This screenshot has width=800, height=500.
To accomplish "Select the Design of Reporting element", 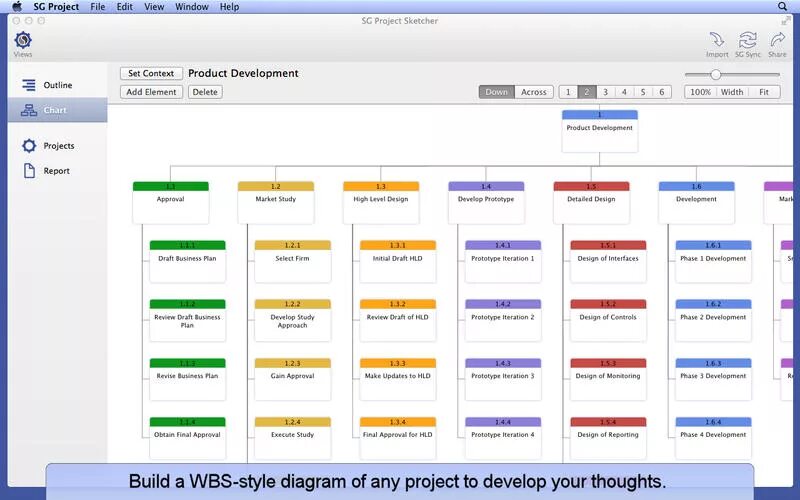I will [x=608, y=438].
